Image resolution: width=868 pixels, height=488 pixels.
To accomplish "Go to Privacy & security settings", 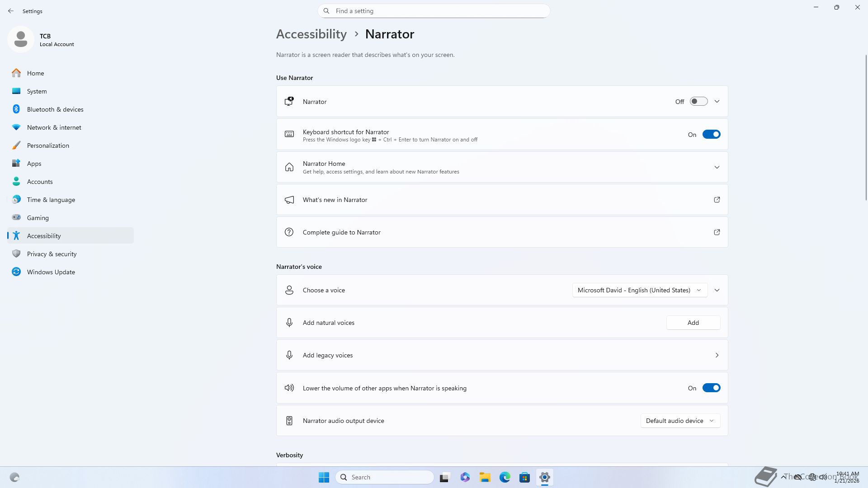I will (52, 254).
